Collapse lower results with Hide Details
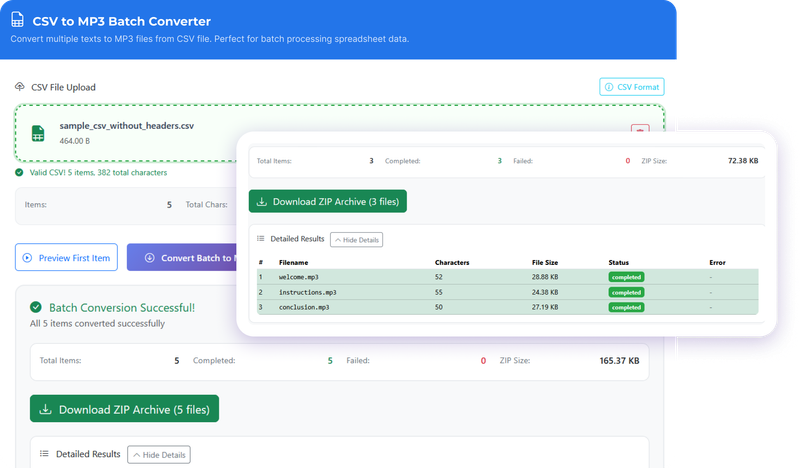This screenshot has width=800, height=468. click(x=158, y=455)
